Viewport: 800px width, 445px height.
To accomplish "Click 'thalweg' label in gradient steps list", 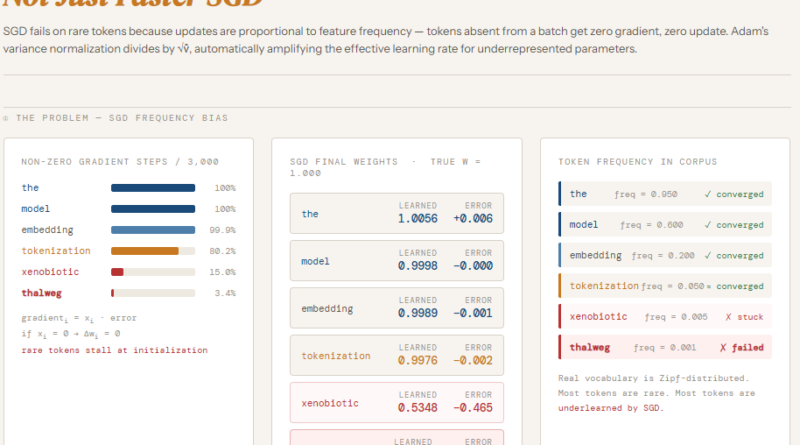I will click(x=41, y=293).
